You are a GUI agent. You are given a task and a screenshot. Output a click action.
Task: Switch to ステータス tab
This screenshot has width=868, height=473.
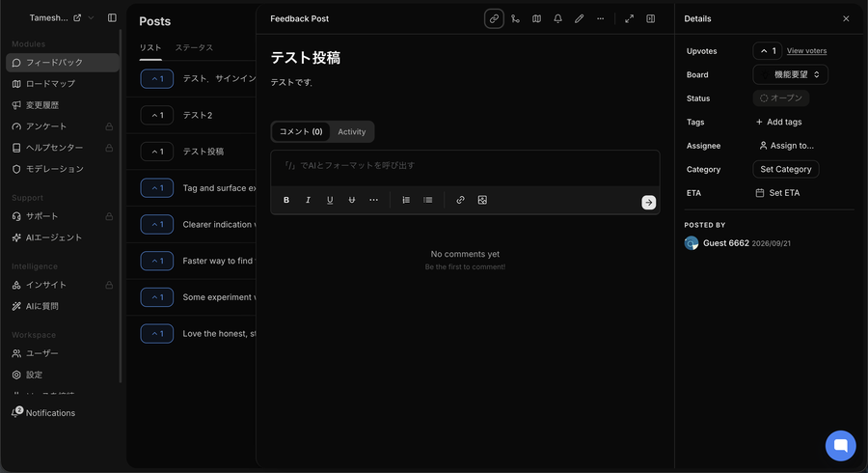point(194,47)
